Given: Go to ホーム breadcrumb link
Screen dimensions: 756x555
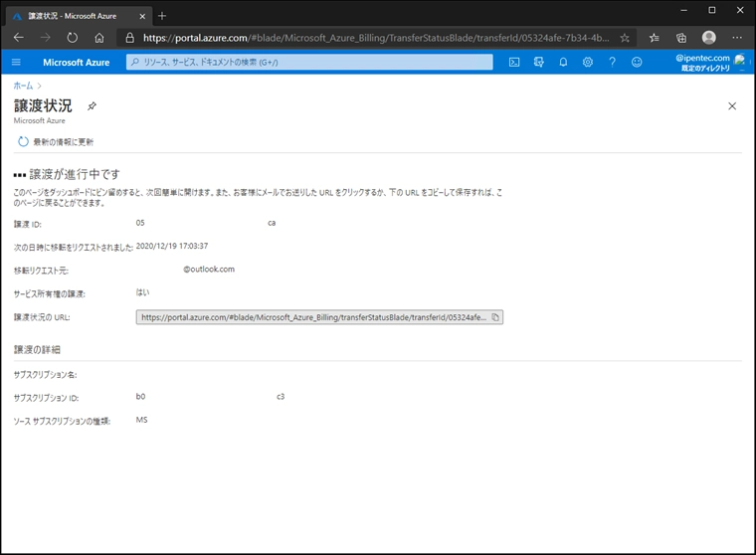Looking at the screenshot, I should tap(23, 86).
